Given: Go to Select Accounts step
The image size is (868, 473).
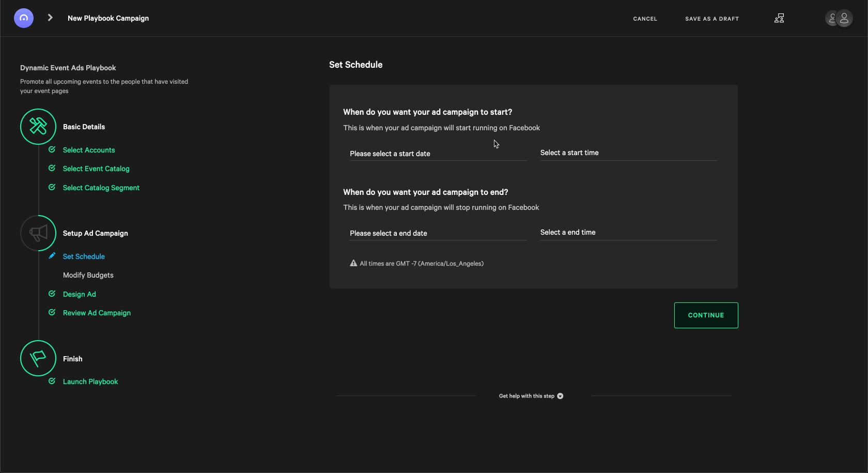Looking at the screenshot, I should pyautogui.click(x=89, y=150).
